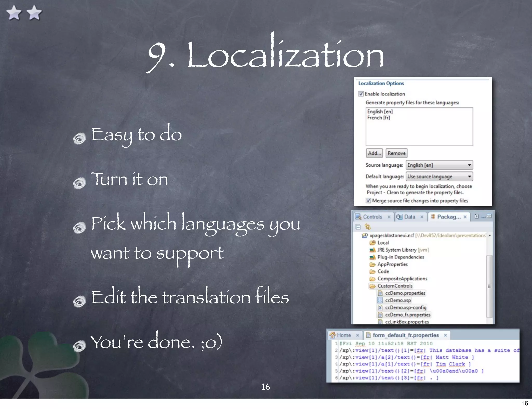Screen dimensions: 532x409
Task: Click the CustomControls folder icon
Action: (x=373, y=286)
